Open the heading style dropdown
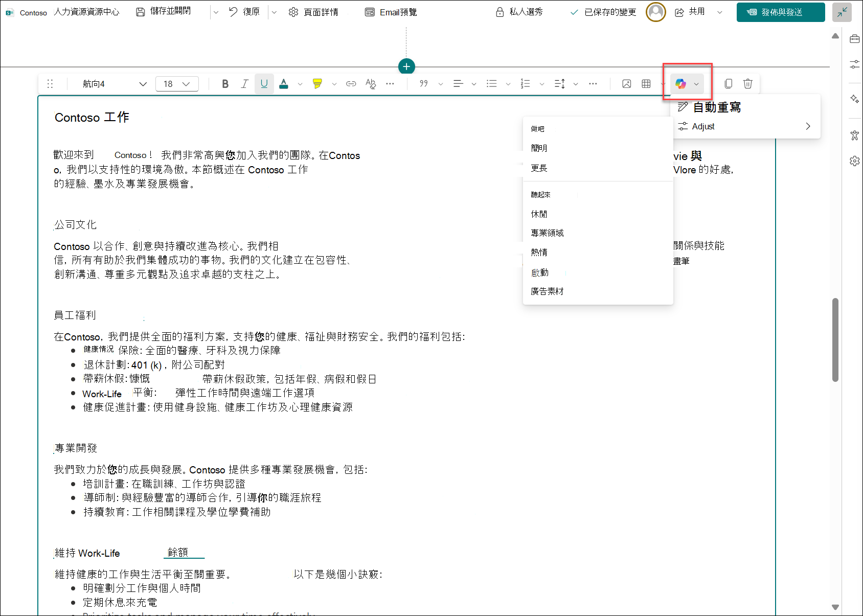Viewport: 863px width, 616px height. click(115, 84)
